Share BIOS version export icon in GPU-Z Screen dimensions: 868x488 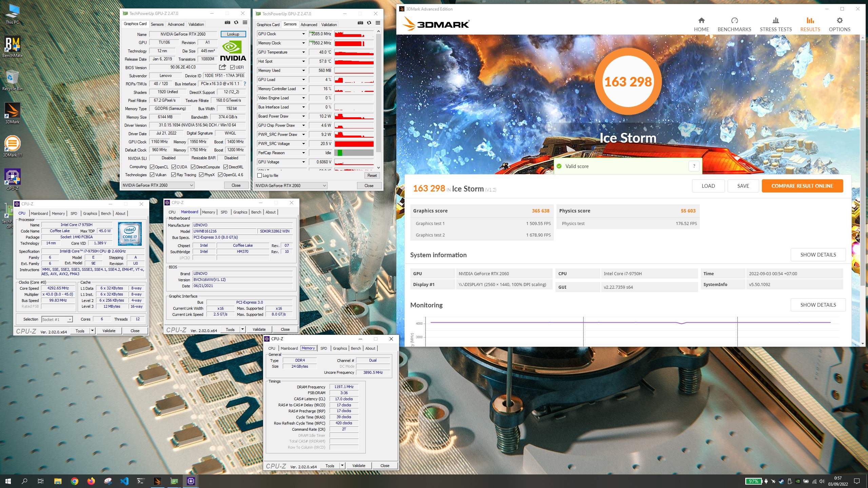(222, 67)
